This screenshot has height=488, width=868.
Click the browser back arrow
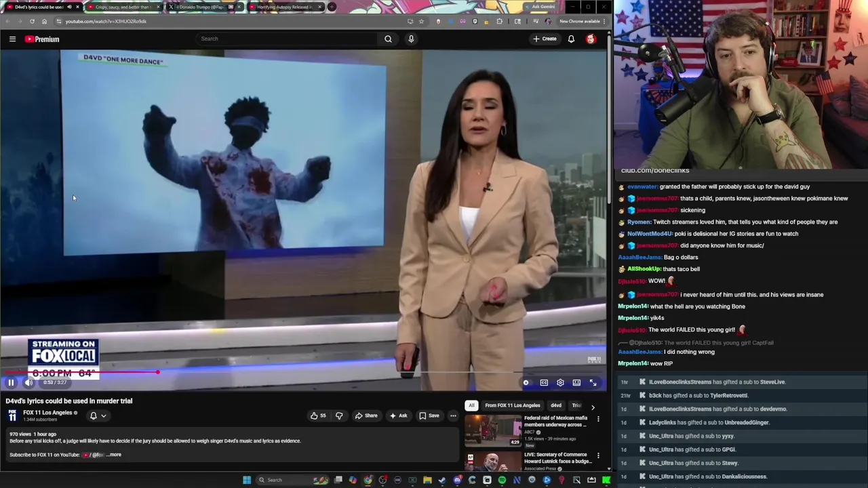[x=7, y=21]
